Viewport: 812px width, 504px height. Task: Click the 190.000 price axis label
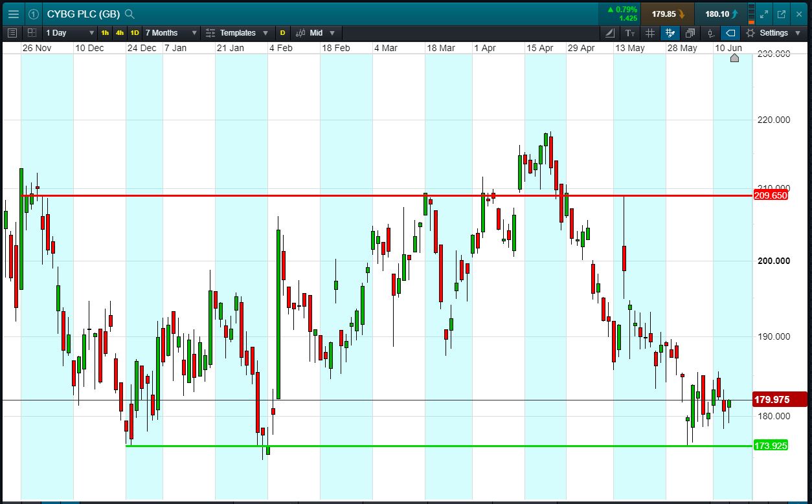point(773,336)
